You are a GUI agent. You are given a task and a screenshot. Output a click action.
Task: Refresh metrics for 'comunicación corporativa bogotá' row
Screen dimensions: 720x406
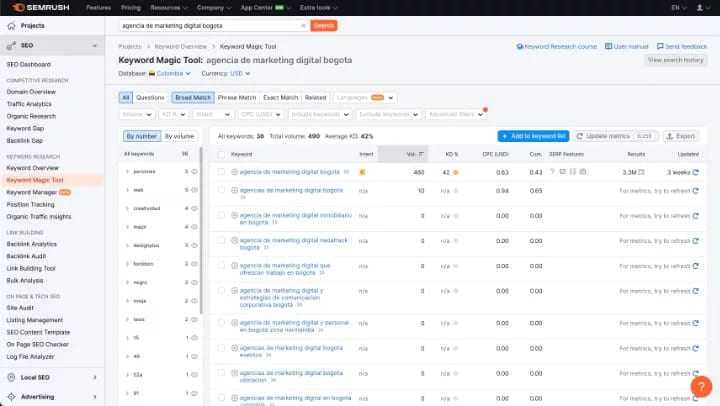696,291
